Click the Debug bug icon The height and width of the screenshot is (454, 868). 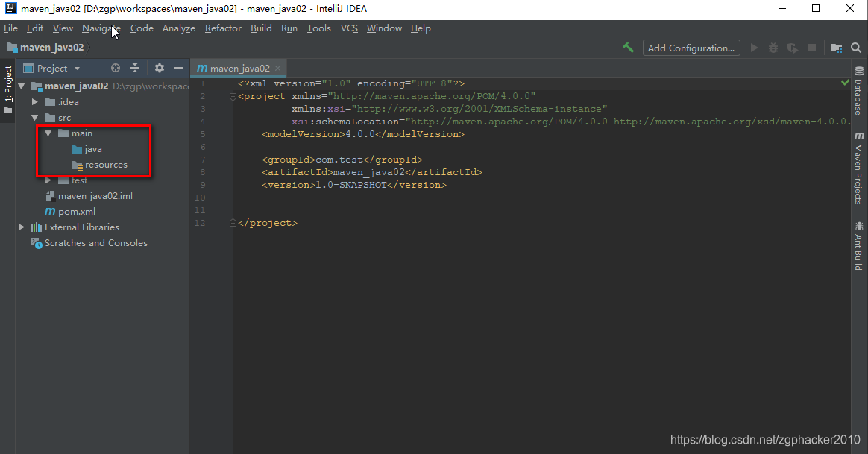[773, 48]
